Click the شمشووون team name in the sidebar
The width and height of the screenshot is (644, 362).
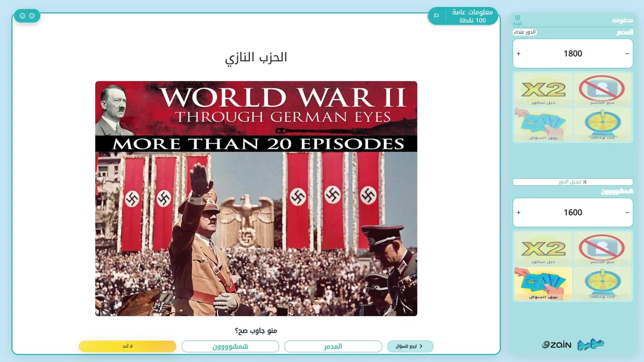click(x=617, y=192)
